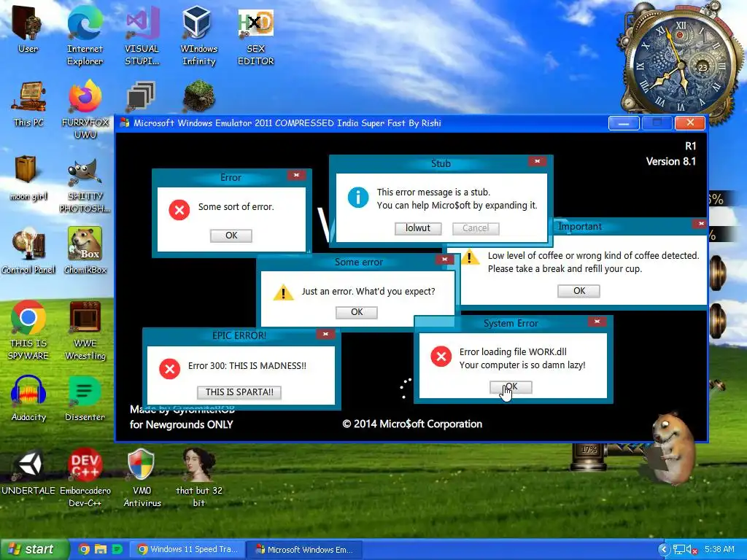
Task: Click the network tray icon
Action: point(679,549)
